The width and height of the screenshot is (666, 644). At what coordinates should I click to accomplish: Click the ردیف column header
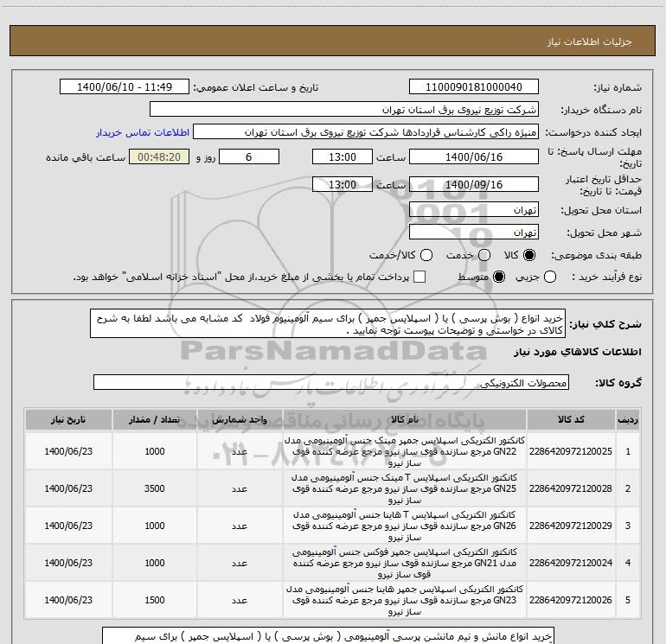[628, 420]
